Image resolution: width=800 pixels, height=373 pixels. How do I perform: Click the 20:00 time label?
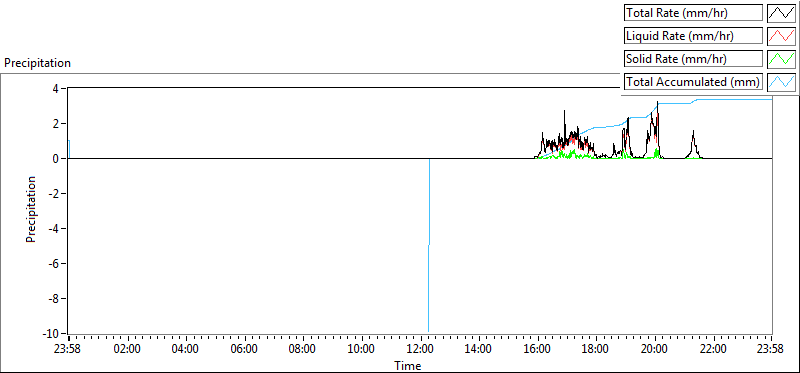point(655,350)
